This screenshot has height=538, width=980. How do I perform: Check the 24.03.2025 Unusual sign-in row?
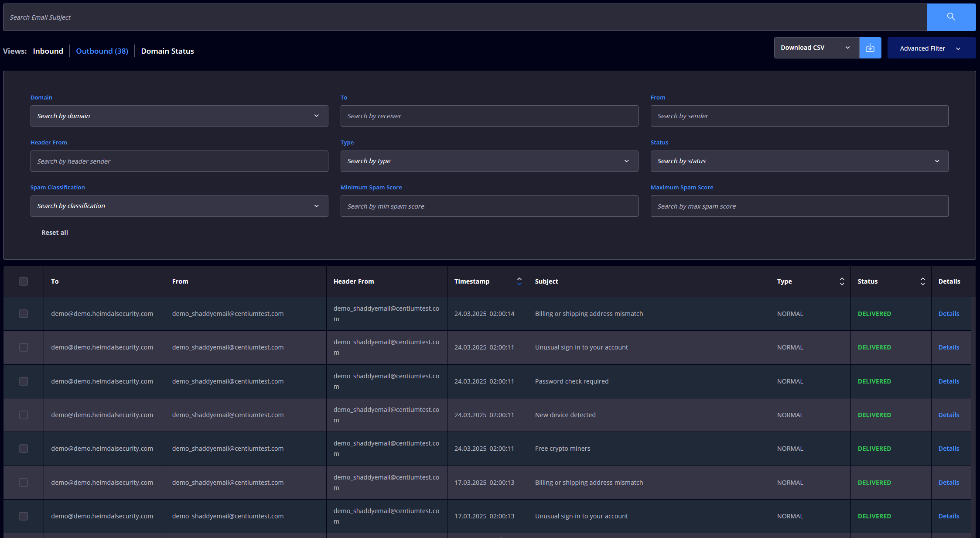click(x=24, y=347)
